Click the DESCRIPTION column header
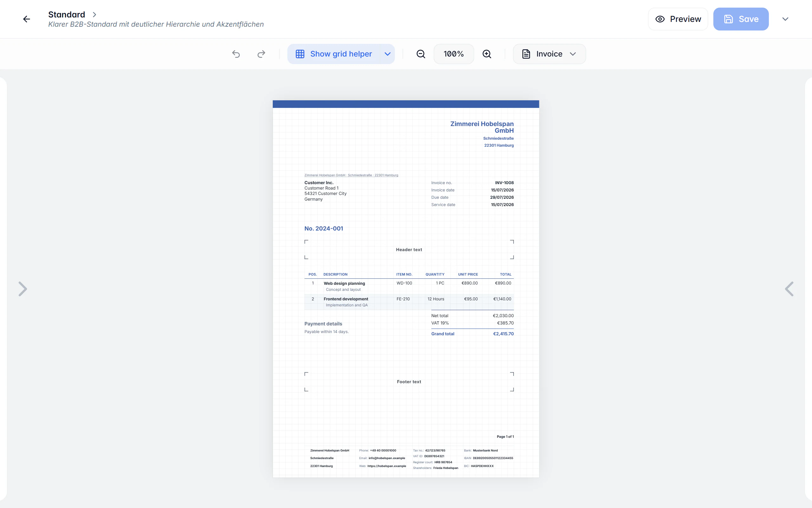The width and height of the screenshot is (812, 508). pos(335,275)
